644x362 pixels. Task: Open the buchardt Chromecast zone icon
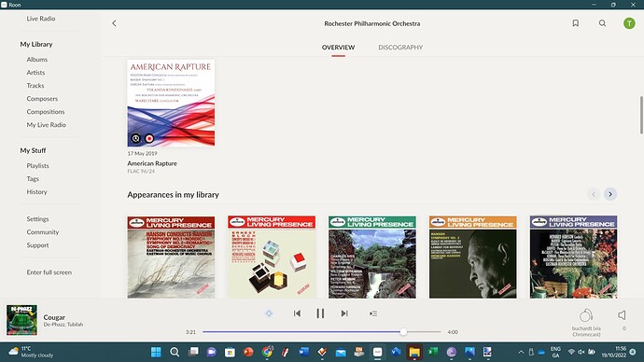586,315
